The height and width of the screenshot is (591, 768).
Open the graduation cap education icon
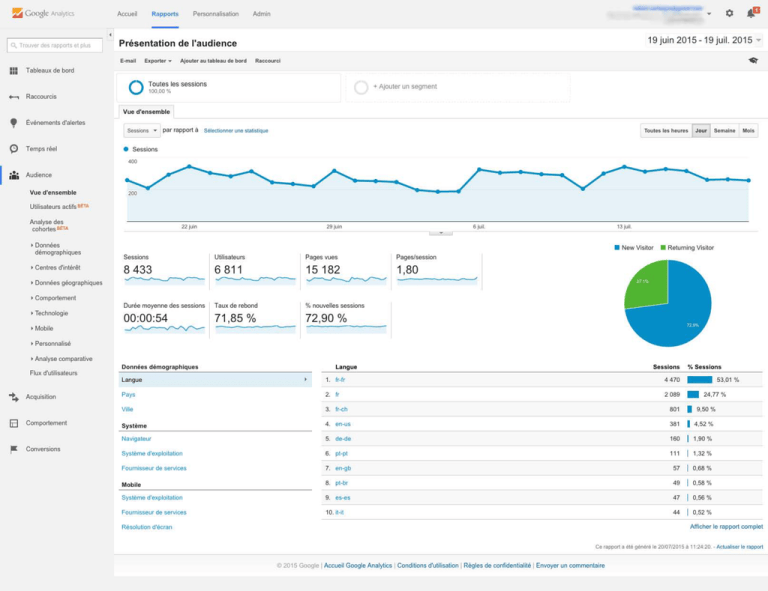(753, 61)
